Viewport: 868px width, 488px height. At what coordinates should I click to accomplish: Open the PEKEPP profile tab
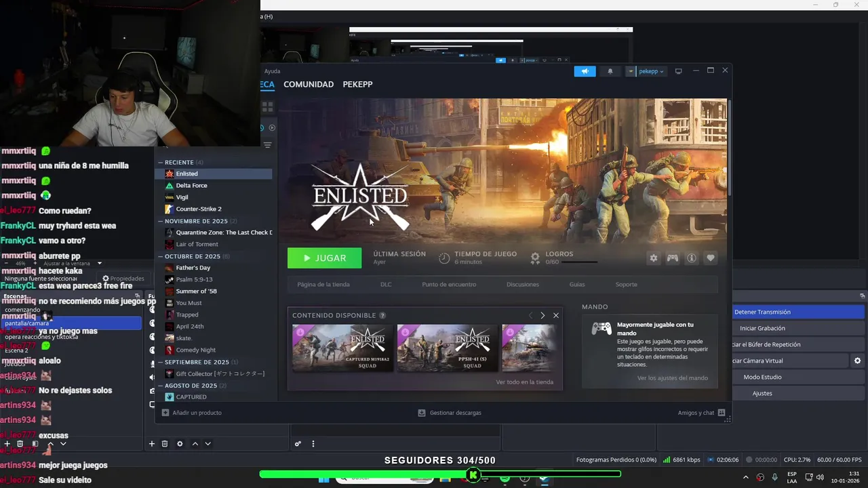pos(357,84)
